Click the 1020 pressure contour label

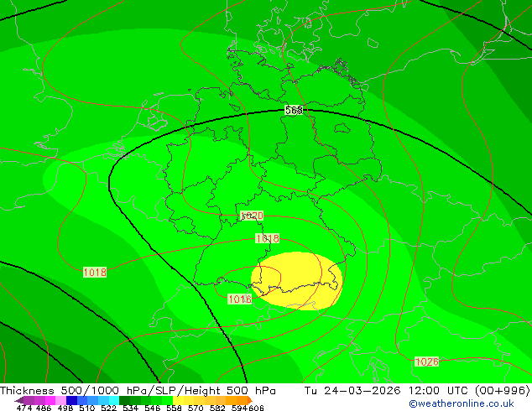click(252, 216)
